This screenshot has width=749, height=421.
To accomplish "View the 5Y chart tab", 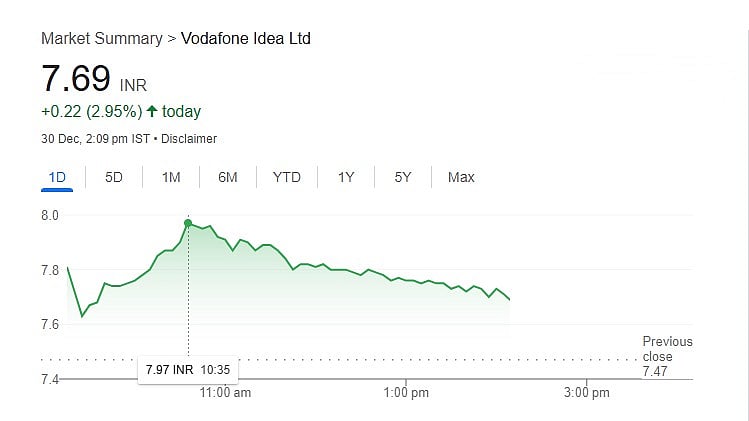I will [x=403, y=178].
